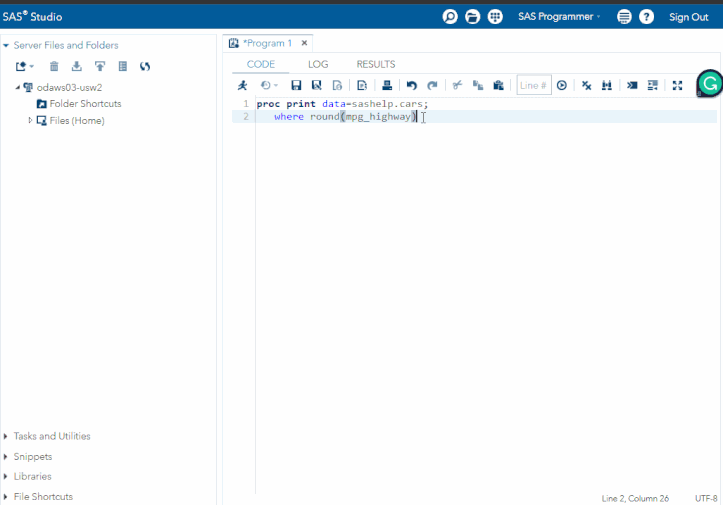Switch to the RESULTS tab

pyautogui.click(x=376, y=64)
